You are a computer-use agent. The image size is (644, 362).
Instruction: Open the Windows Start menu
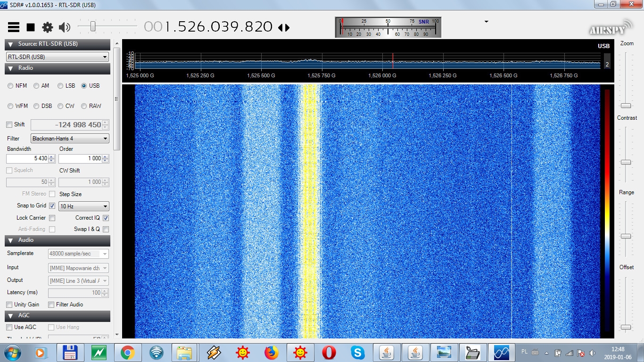point(12,352)
